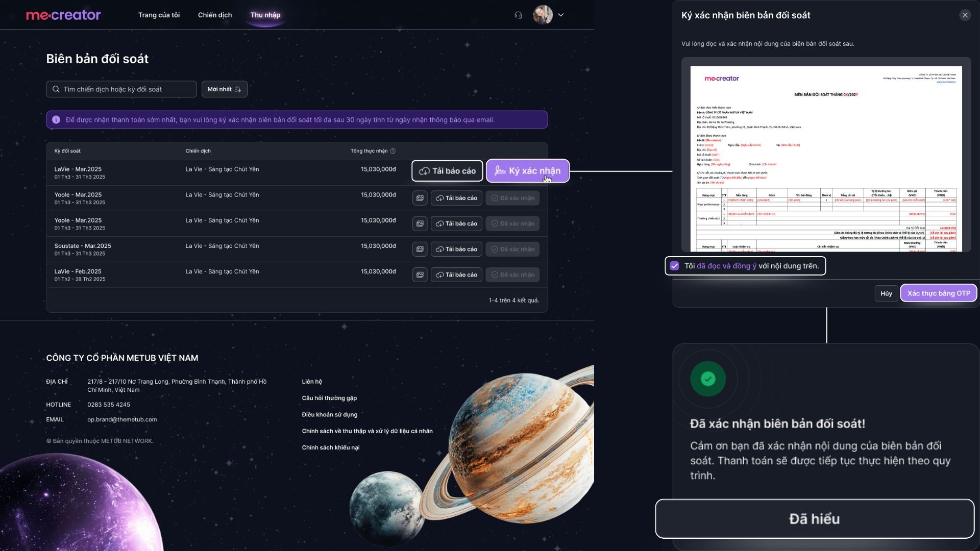Click the help icon beside Tổng thực nhận
This screenshot has height=551, width=980.
click(393, 151)
